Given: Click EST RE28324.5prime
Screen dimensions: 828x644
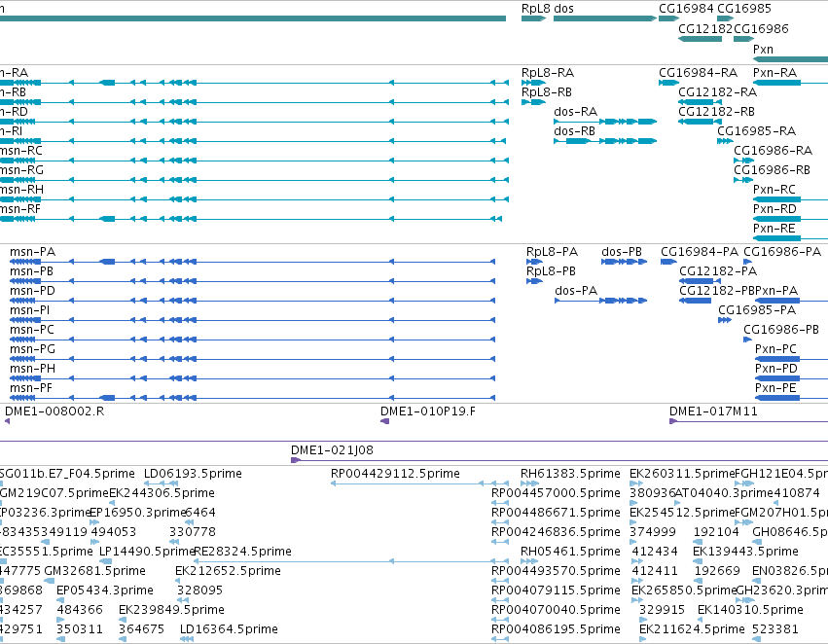Looking at the screenshot, I should click(x=243, y=552).
